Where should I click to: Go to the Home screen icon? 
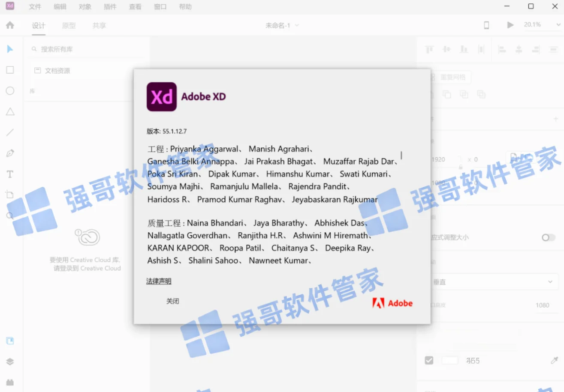point(10,25)
